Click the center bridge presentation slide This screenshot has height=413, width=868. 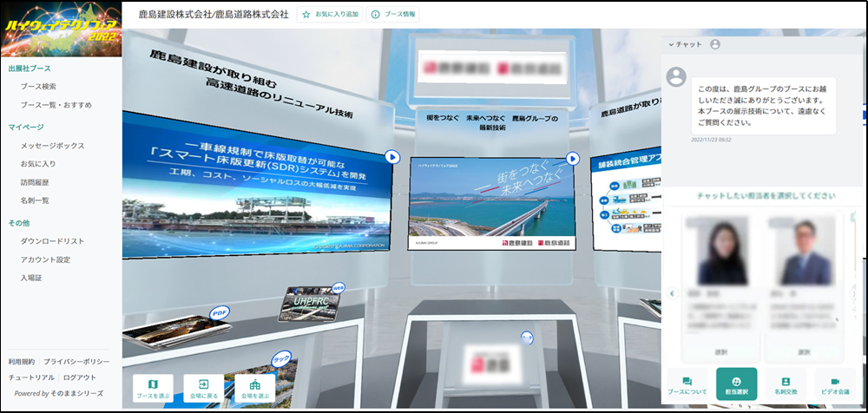[491, 203]
